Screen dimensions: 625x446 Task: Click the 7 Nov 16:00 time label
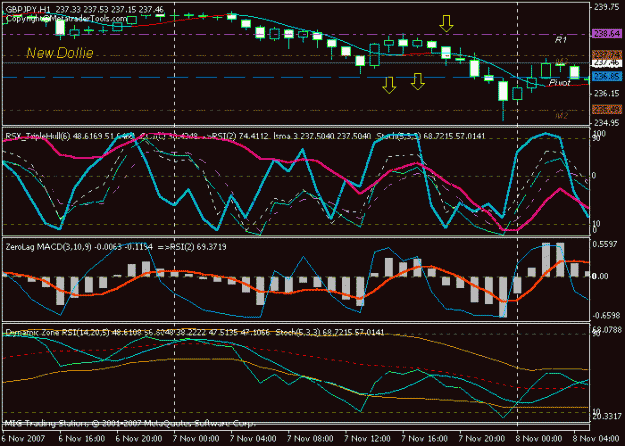coord(425,439)
